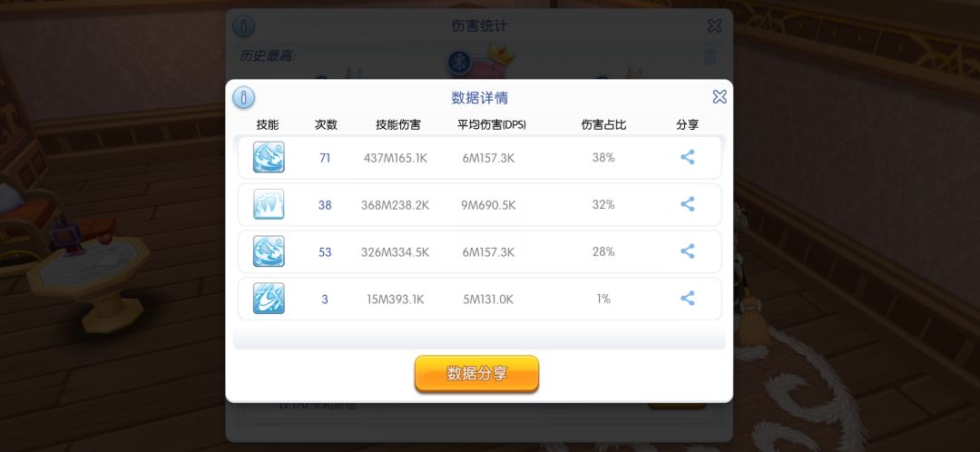Click the 技能伤害 column header

click(x=398, y=124)
